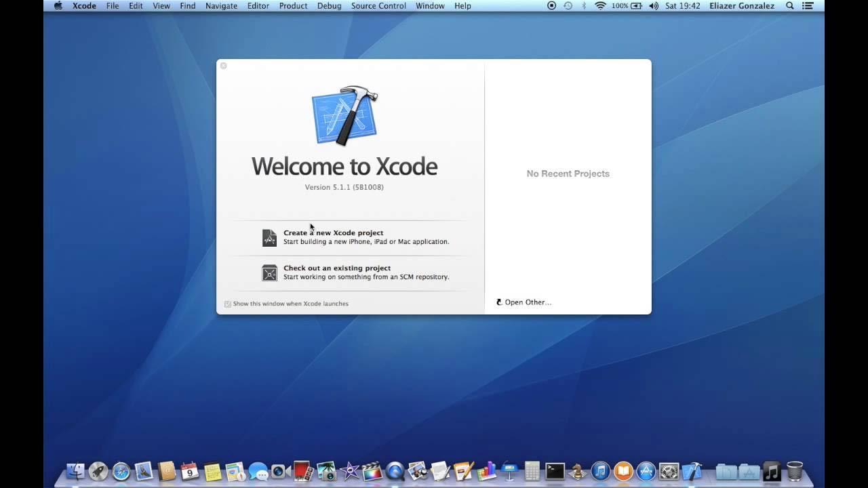The image size is (868, 488).
Task: Open the Navigate menu
Action: point(222,5)
